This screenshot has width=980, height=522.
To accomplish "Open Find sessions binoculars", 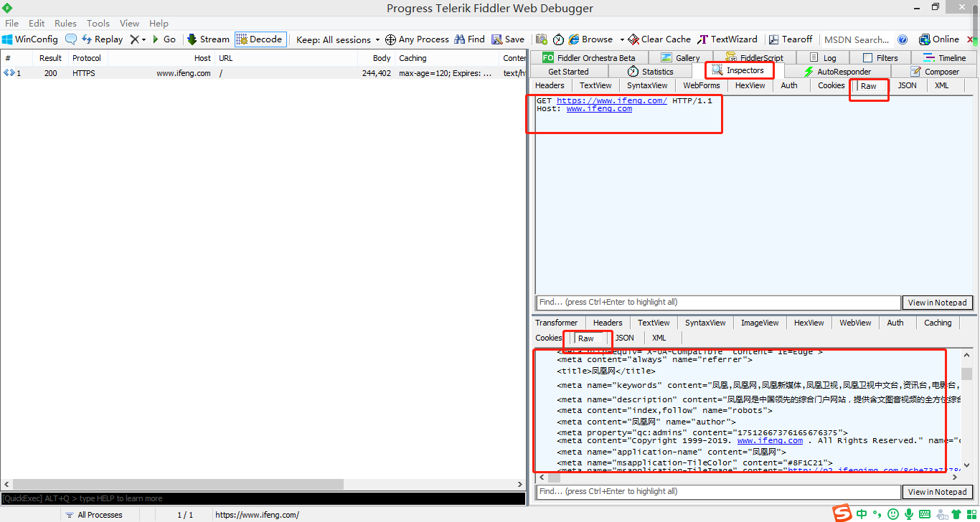I will (x=469, y=39).
